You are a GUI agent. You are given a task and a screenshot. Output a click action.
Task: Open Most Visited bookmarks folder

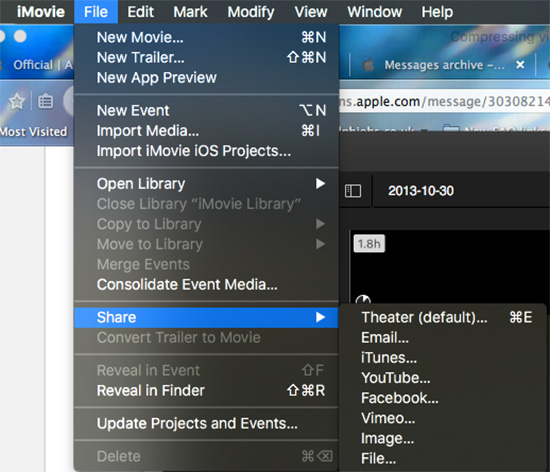34,132
